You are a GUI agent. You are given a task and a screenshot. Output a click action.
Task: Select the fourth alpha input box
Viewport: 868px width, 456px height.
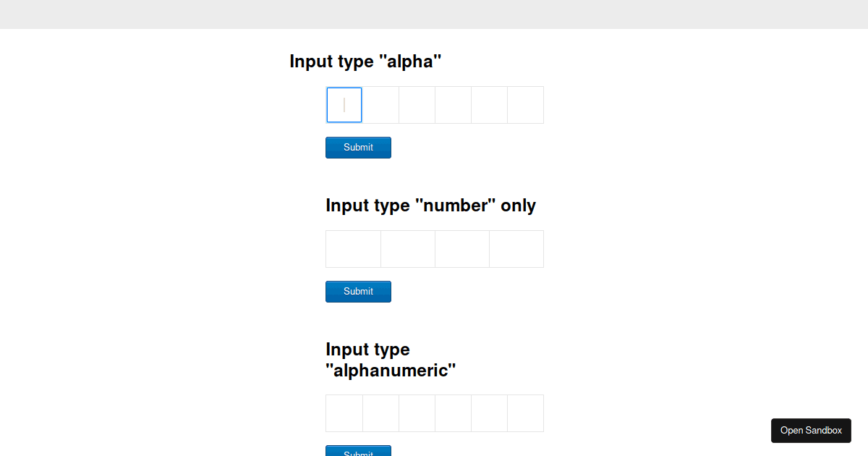(x=453, y=105)
